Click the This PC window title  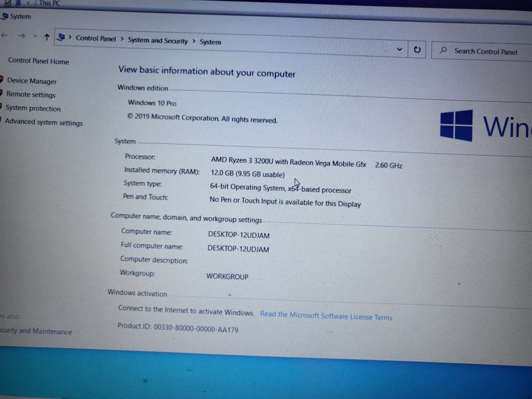pyautogui.click(x=50, y=3)
